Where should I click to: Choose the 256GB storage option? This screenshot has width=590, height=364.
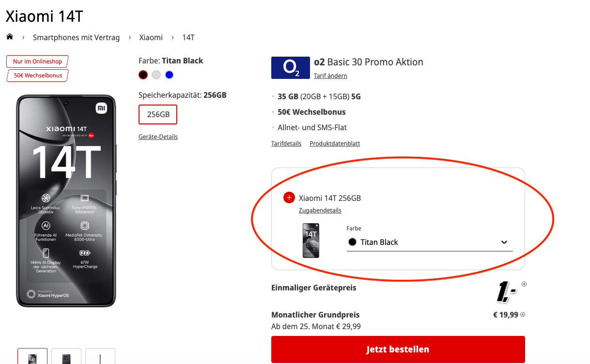click(158, 114)
